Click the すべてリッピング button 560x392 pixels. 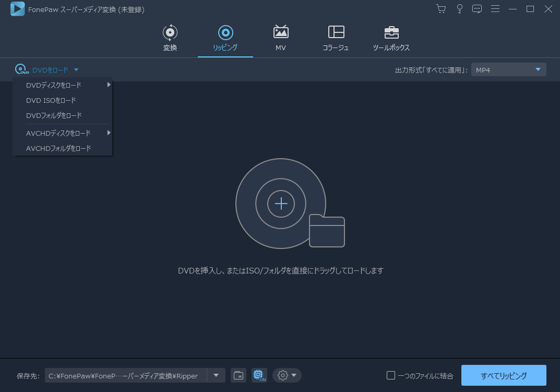504,375
